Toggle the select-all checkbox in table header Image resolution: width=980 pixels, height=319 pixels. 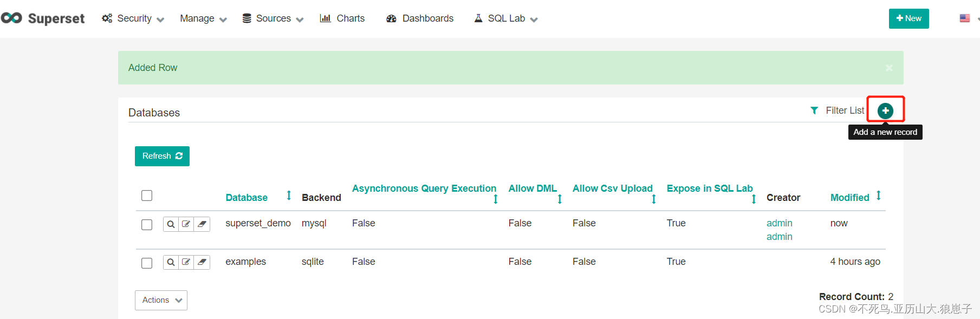pos(147,196)
